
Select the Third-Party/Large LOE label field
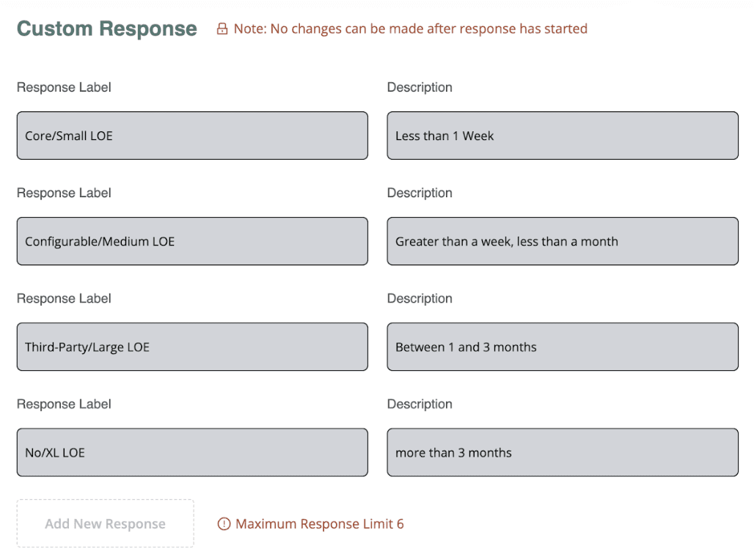(192, 347)
